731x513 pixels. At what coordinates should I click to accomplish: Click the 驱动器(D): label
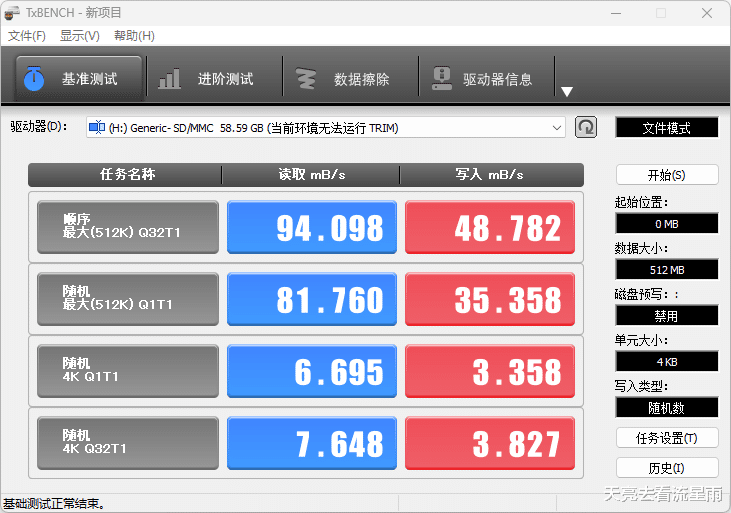click(38, 127)
